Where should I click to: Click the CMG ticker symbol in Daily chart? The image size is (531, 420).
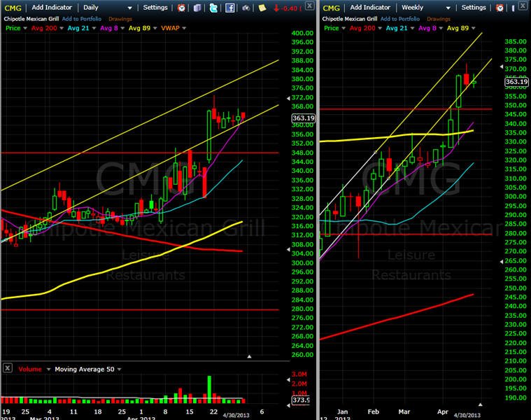[13, 8]
